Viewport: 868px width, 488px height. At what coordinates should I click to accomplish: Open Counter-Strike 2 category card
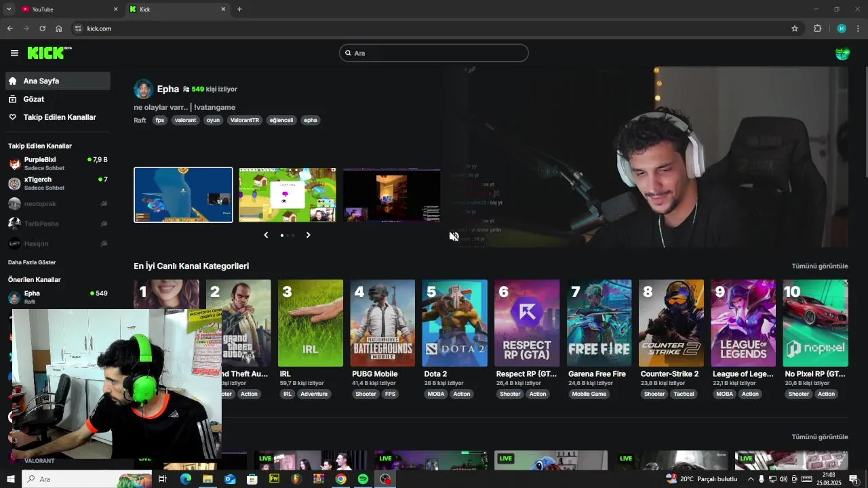[x=671, y=323]
